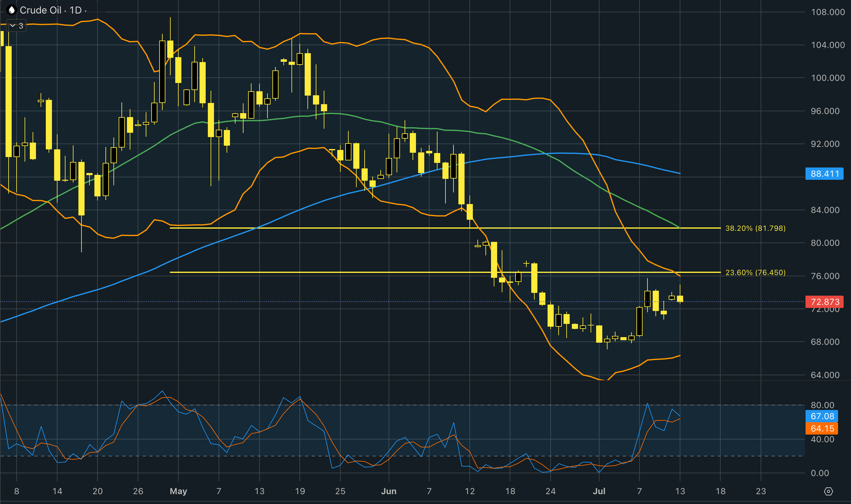Click the 64.000 price scale label

[825, 375]
